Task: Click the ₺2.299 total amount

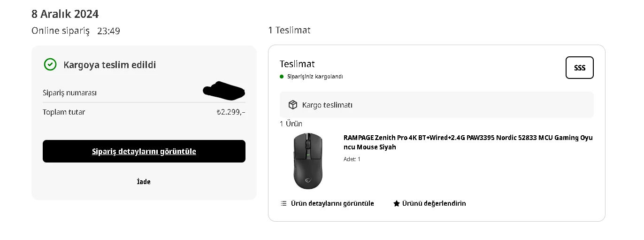Action: 230,112
